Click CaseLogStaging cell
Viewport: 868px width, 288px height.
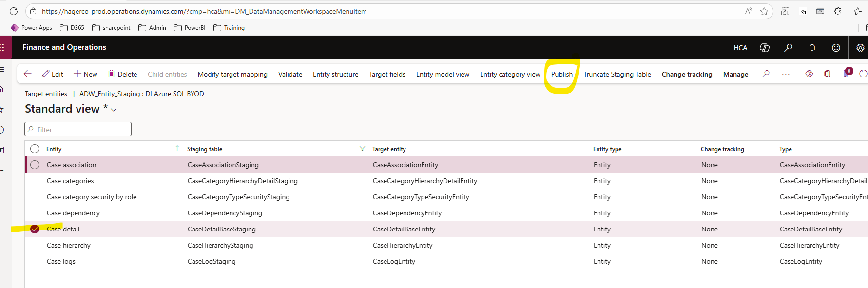(212, 261)
